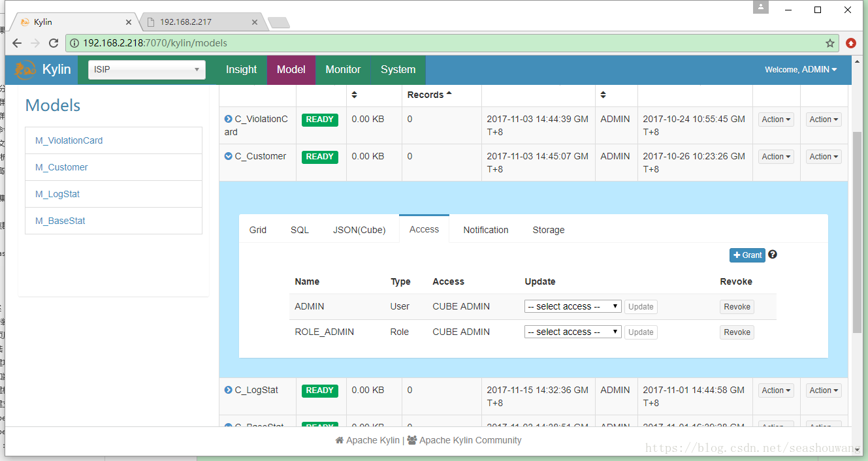
Task: Close the 192.168.2.217 browser tab
Action: [255, 22]
